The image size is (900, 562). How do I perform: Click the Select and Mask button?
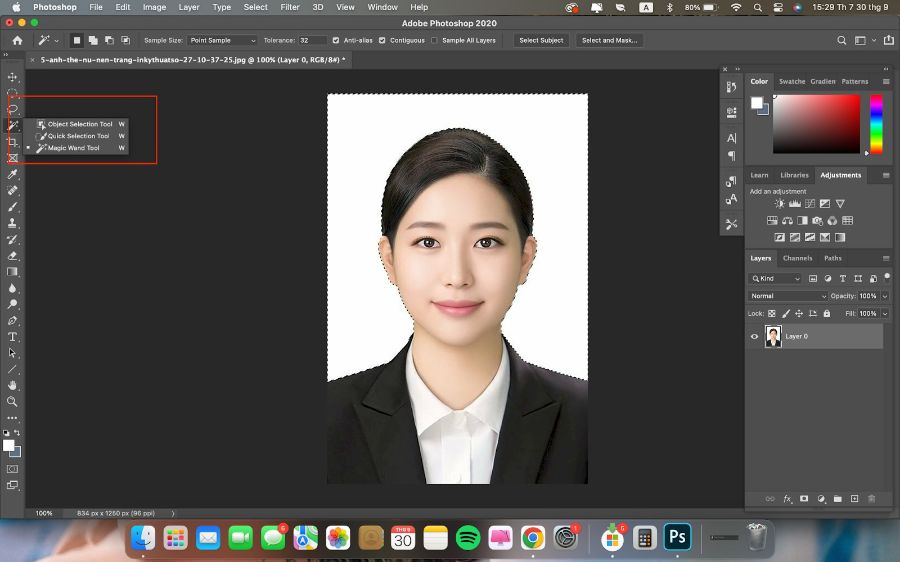[610, 40]
